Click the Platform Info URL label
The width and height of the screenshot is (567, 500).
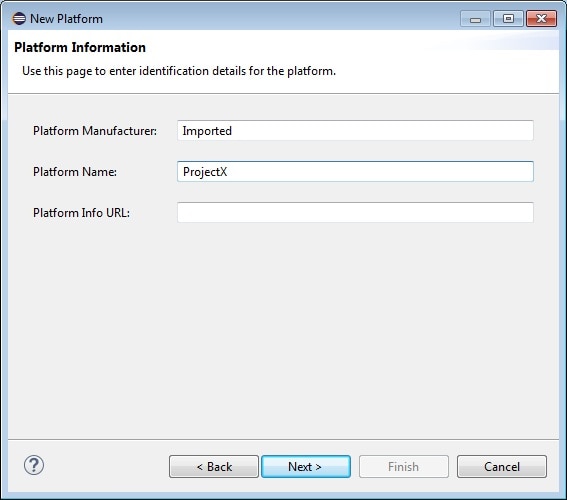click(81, 213)
